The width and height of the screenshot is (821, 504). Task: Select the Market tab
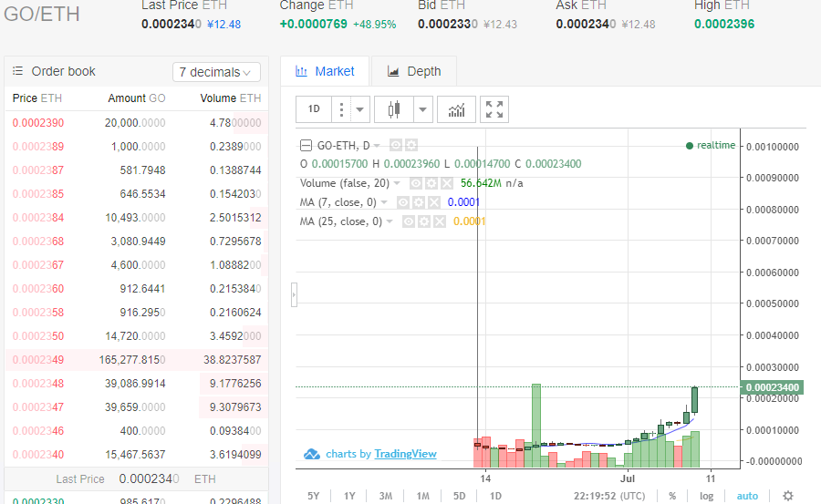[325, 71]
